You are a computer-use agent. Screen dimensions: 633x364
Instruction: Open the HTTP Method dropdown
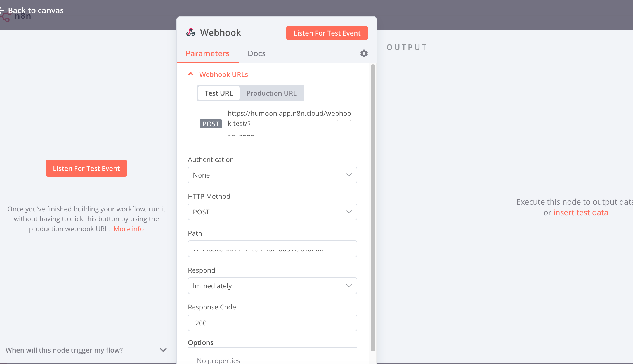272,212
